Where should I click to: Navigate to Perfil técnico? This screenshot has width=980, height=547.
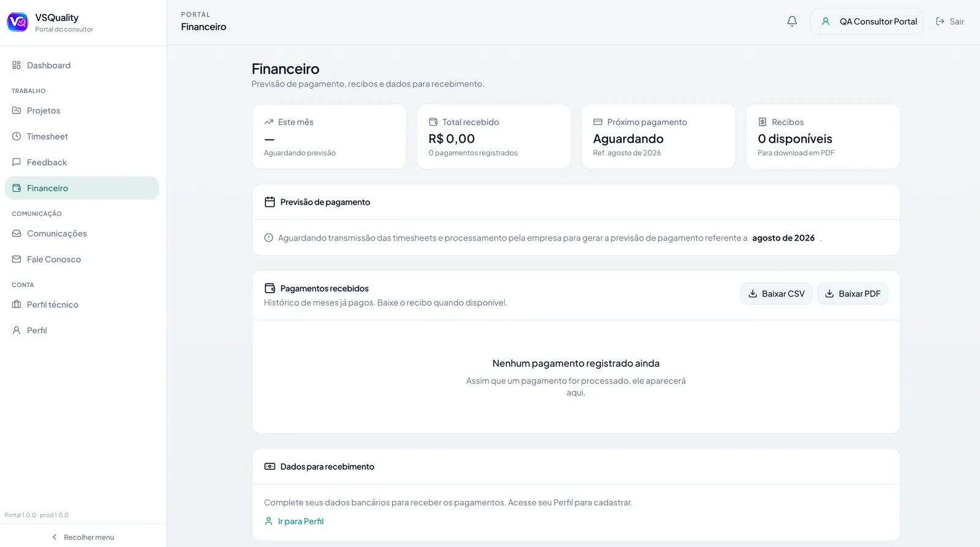click(82, 304)
